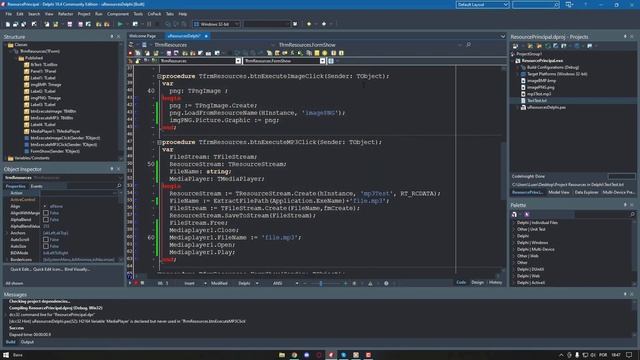The height and width of the screenshot is (360, 640).
Task: Click the IDE search box in title bar
Action: tap(536, 4)
